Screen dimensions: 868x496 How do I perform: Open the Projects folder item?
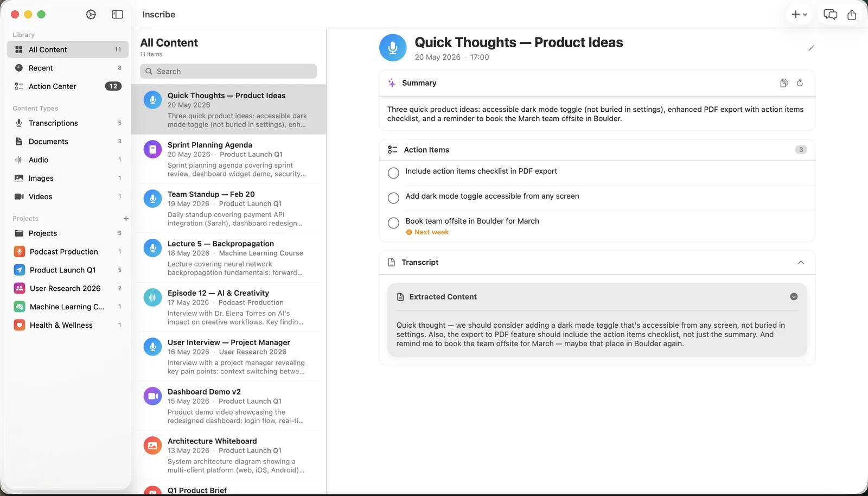click(68, 233)
